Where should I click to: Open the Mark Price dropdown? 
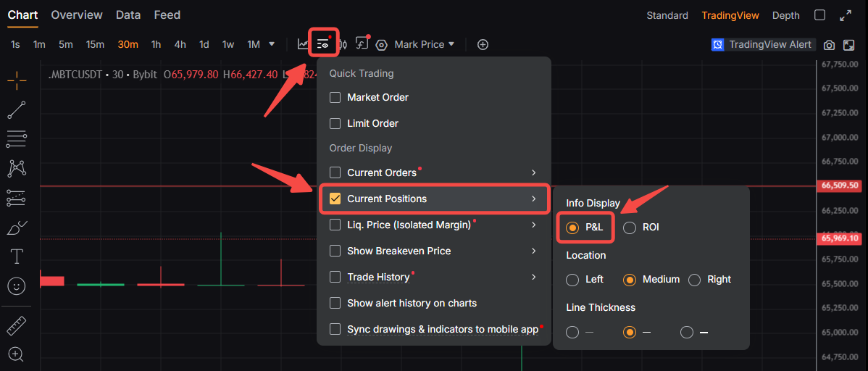(425, 44)
